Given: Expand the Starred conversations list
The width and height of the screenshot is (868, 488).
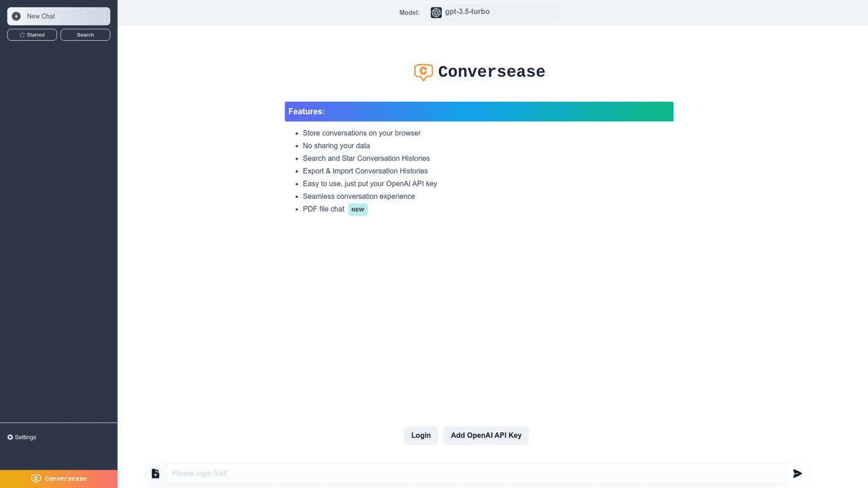Looking at the screenshot, I should [31, 34].
